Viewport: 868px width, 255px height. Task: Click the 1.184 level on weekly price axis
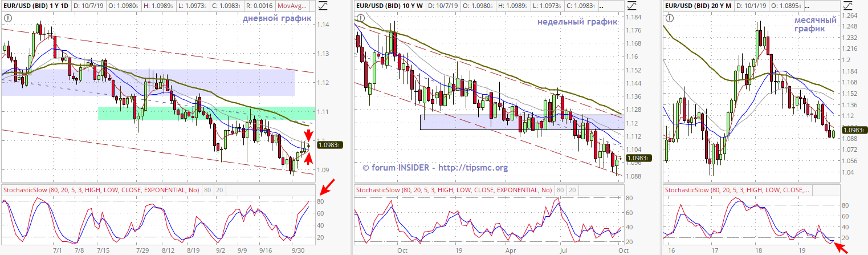click(634, 17)
